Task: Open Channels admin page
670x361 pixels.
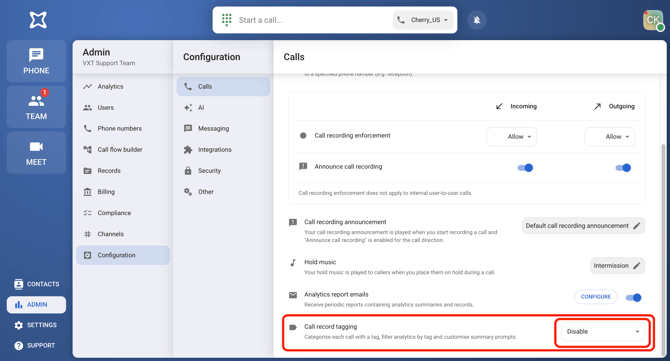Action: (123, 234)
